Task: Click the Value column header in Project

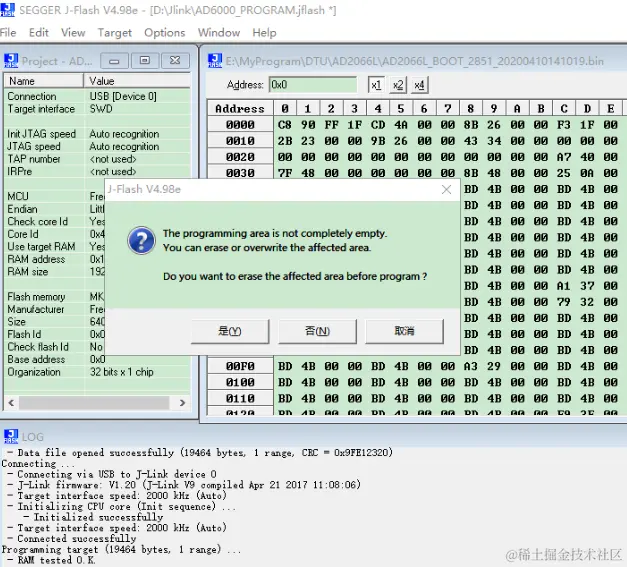Action: [x=137, y=81]
